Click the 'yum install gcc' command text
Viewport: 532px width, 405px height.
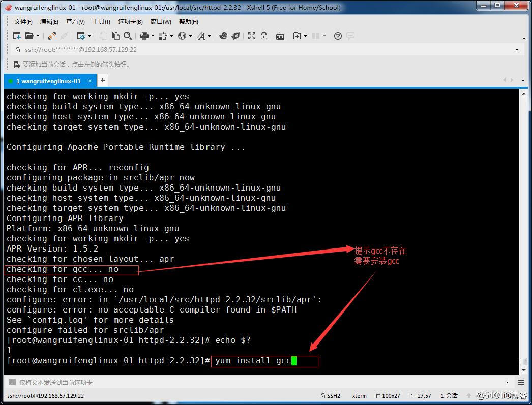click(253, 361)
